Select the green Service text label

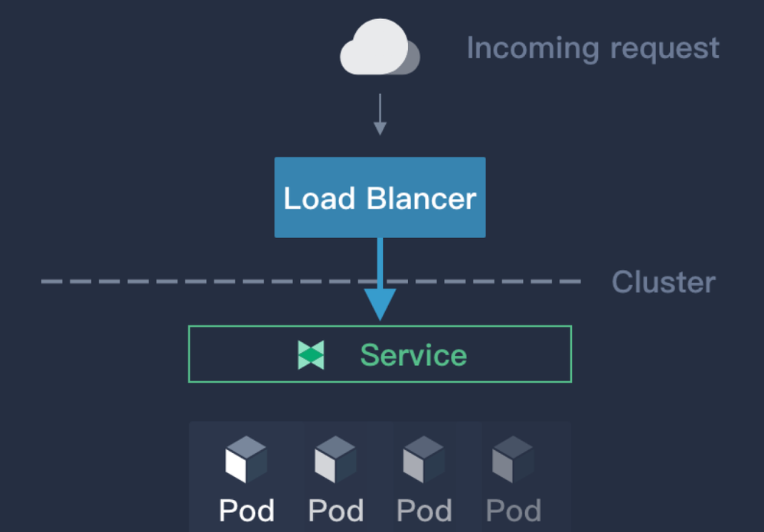click(413, 355)
